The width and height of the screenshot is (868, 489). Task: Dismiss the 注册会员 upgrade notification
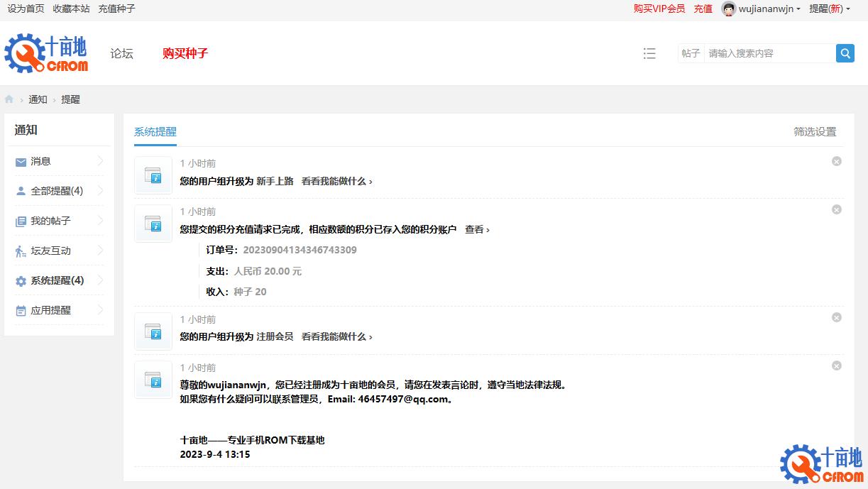tap(836, 317)
